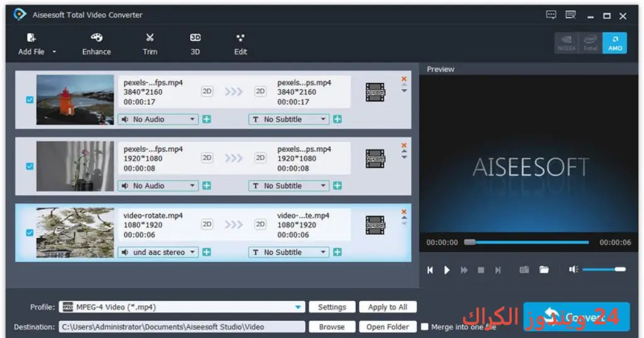Adjust the preview volume slider
This screenshot has height=338, width=644.
[x=604, y=270]
